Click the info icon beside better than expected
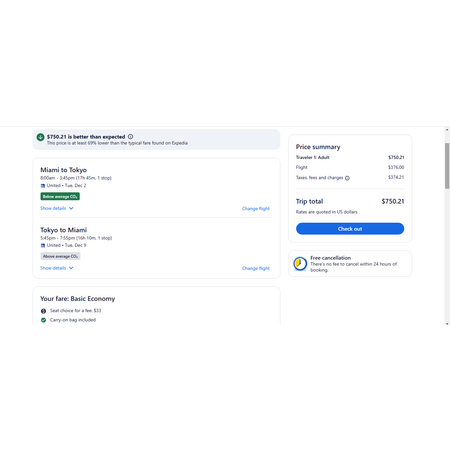Image resolution: width=450 pixels, height=450 pixels. point(130,136)
